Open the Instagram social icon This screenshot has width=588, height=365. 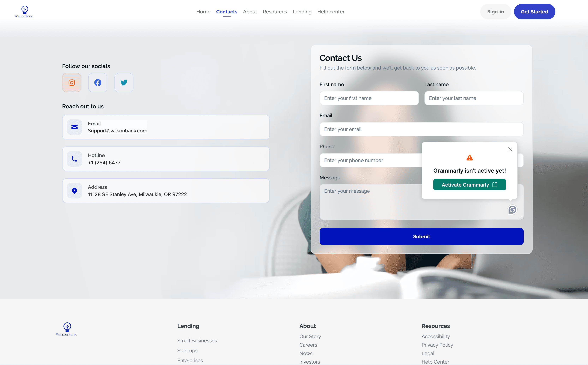pos(72,83)
